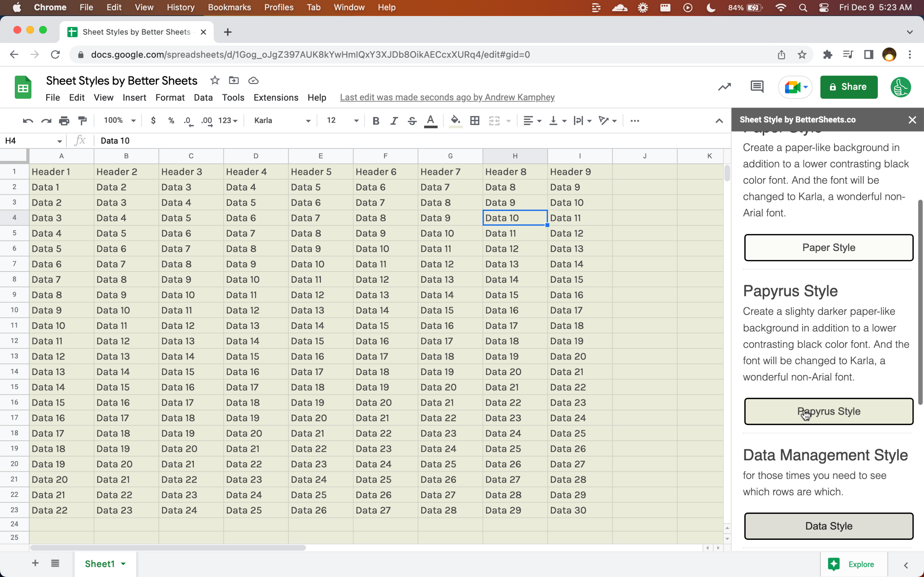Open the Sheet1 tab menu
Viewport: 924px width, 577px height.
[x=123, y=564]
